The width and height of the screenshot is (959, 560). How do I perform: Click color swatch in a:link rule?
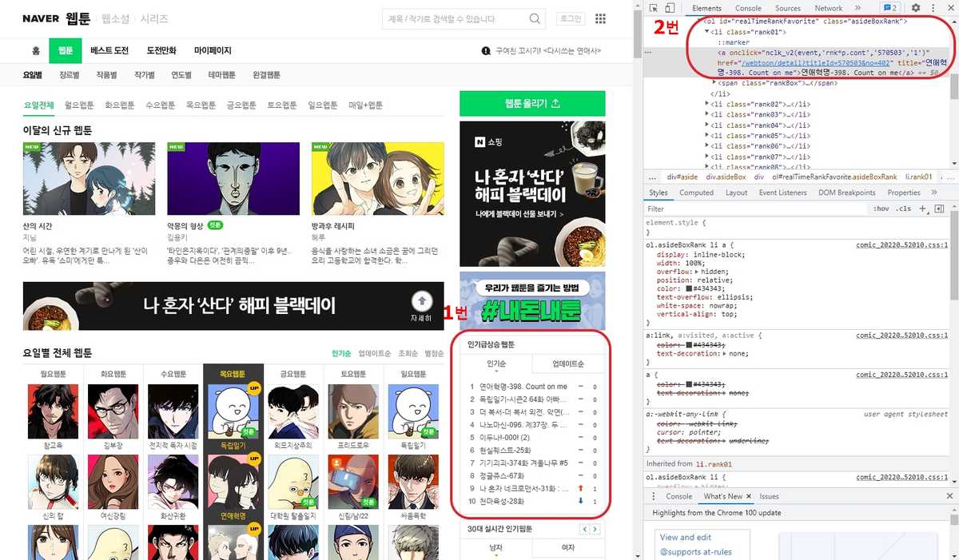[x=690, y=344]
